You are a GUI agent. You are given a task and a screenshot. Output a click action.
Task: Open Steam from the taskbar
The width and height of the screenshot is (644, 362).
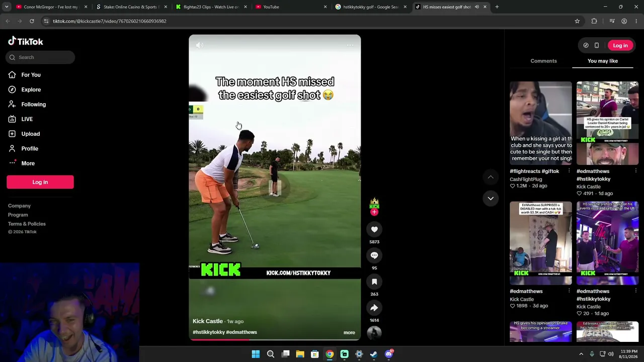pyautogui.click(x=374, y=354)
